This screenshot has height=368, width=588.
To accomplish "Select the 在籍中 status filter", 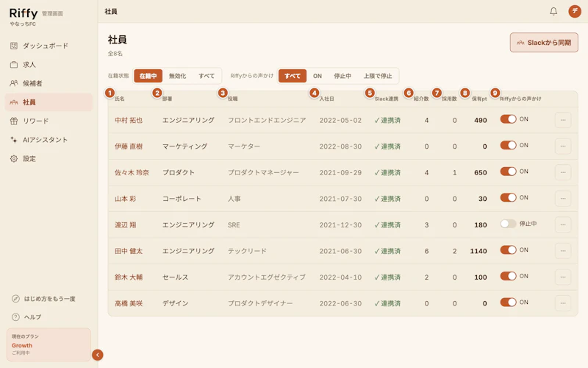I will click(x=148, y=76).
